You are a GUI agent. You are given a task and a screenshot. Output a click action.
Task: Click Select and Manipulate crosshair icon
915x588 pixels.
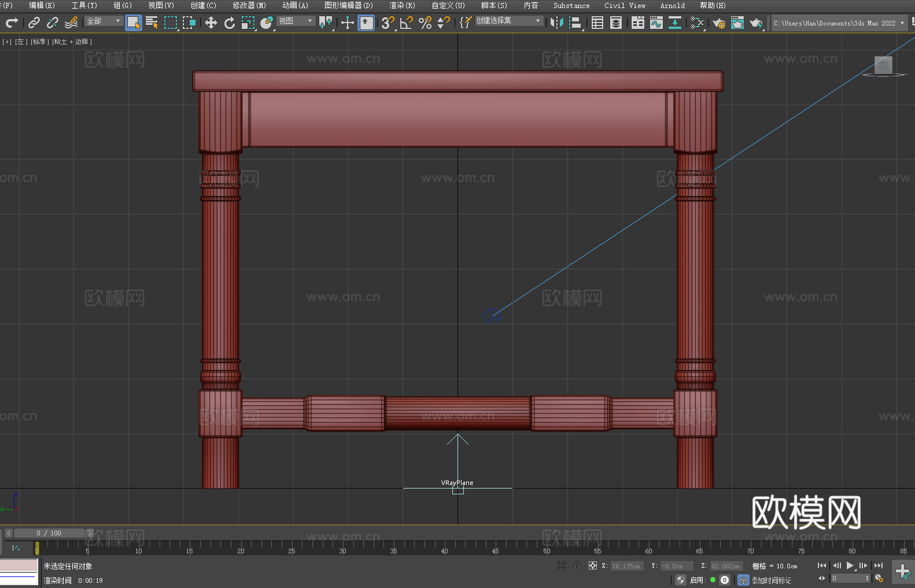pos(348,23)
